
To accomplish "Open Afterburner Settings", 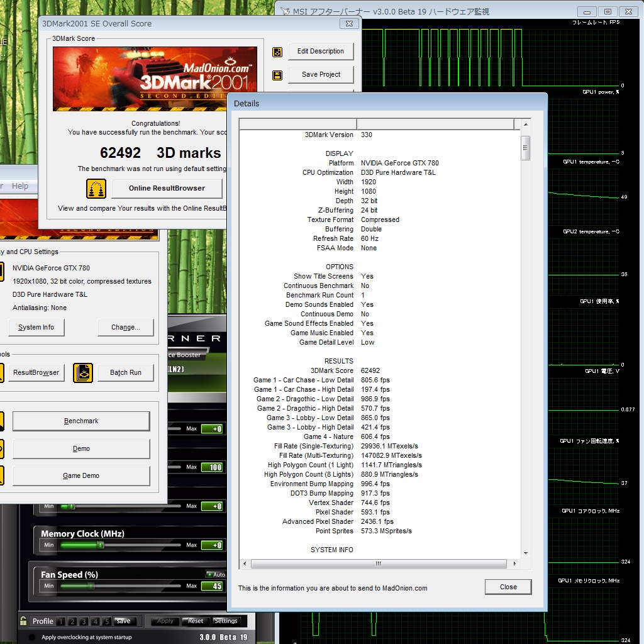I will [x=226, y=621].
